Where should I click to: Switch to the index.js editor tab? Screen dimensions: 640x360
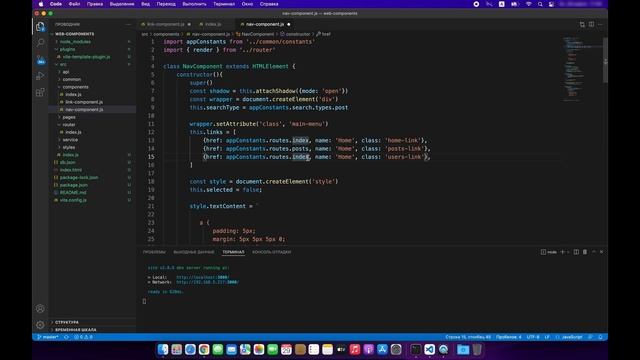point(213,24)
